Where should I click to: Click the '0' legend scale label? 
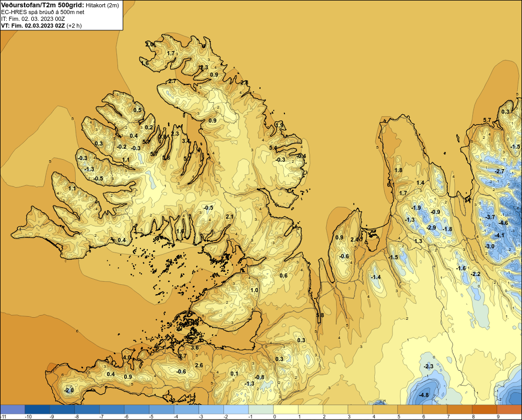(x=275, y=417)
